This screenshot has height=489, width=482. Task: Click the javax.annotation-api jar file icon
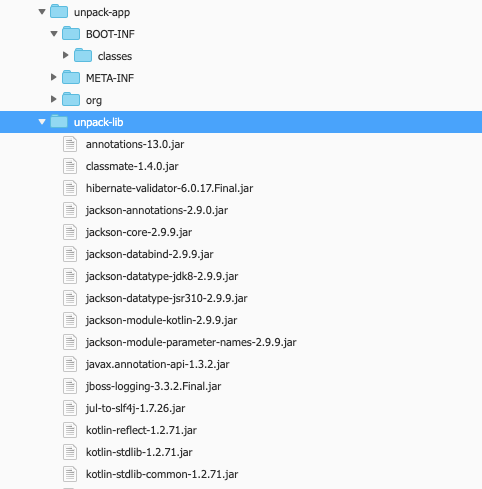pyautogui.click(x=70, y=364)
